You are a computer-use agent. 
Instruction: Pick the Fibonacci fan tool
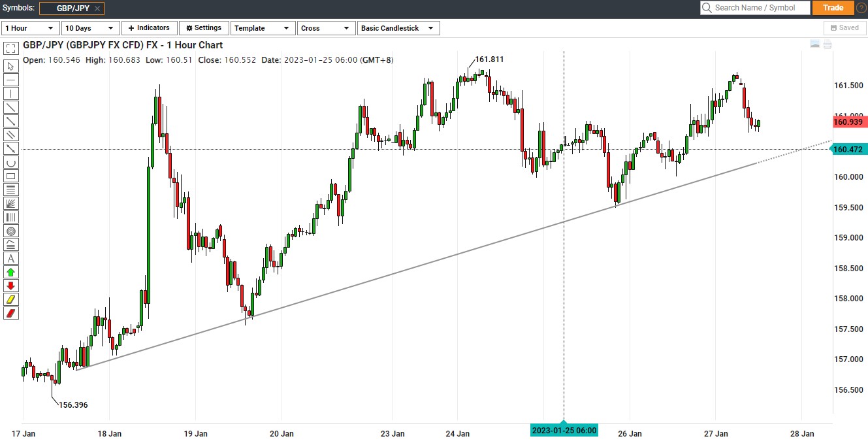coord(11,203)
